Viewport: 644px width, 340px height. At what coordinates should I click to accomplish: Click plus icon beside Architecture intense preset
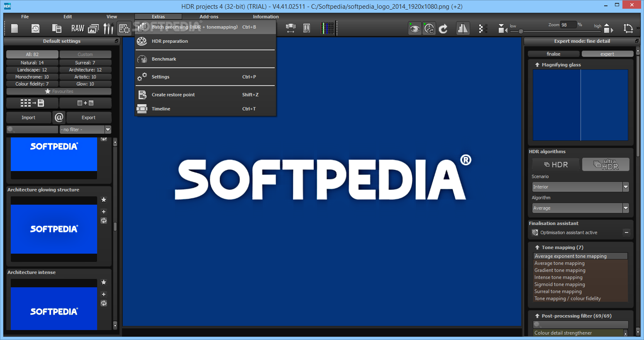point(104,294)
